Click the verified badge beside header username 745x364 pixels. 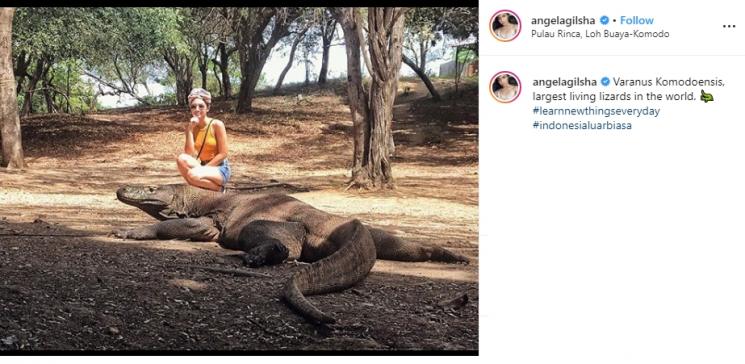point(604,20)
